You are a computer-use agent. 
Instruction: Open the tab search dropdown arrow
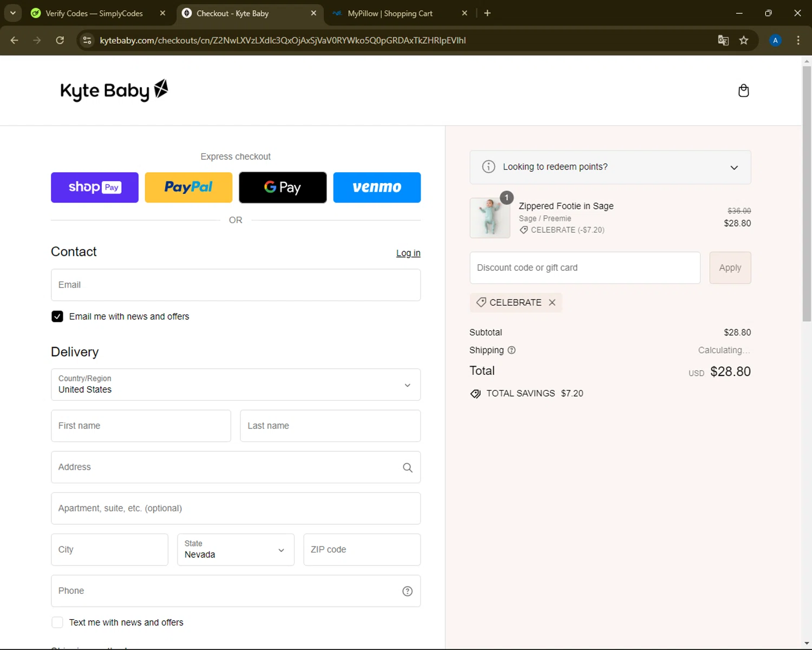12,13
